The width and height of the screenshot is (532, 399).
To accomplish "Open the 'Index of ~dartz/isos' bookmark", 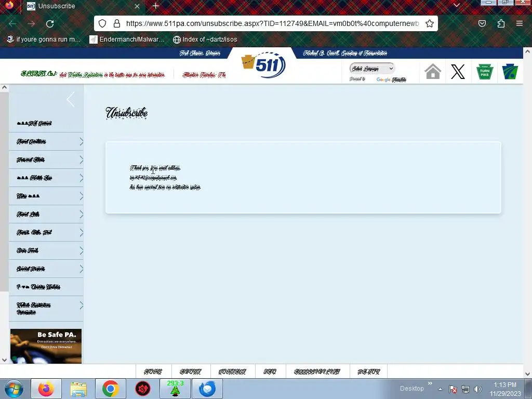I will (x=205, y=39).
